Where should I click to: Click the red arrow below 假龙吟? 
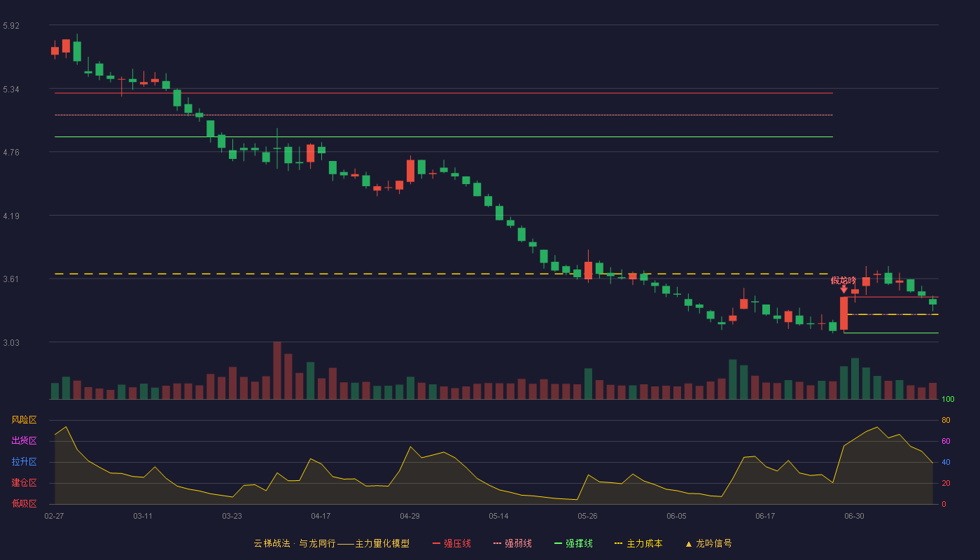[843, 289]
